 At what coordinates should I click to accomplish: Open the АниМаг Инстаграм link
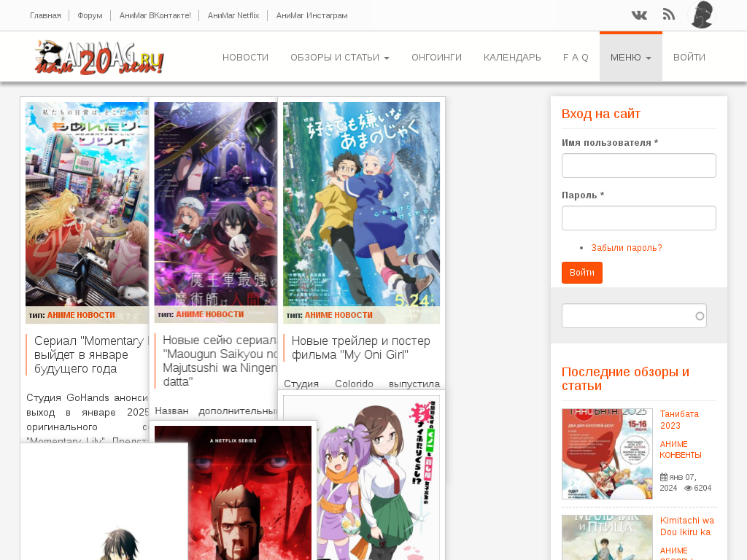coord(312,15)
